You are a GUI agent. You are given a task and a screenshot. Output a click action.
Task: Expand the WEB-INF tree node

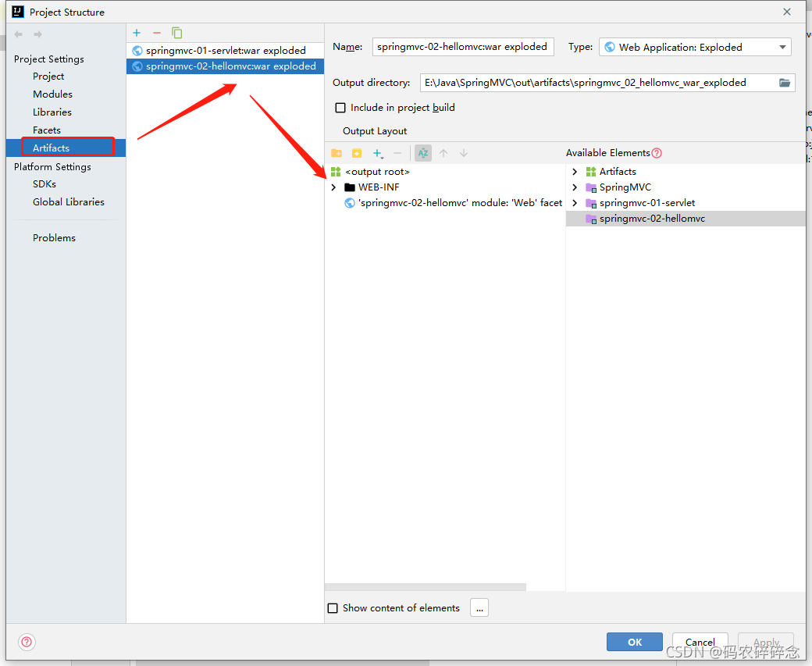click(x=333, y=187)
